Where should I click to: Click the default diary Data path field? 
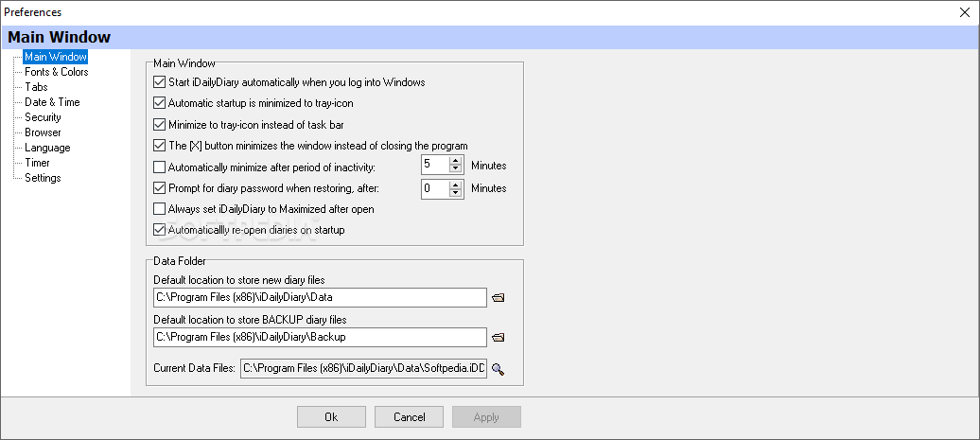320,297
